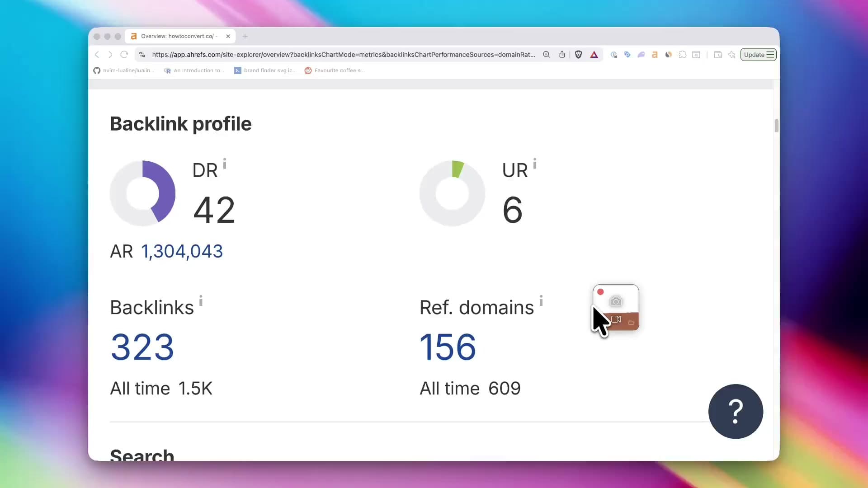Click the Similarweb extension icon
Viewport: 868px width, 488px height.
[669, 55]
